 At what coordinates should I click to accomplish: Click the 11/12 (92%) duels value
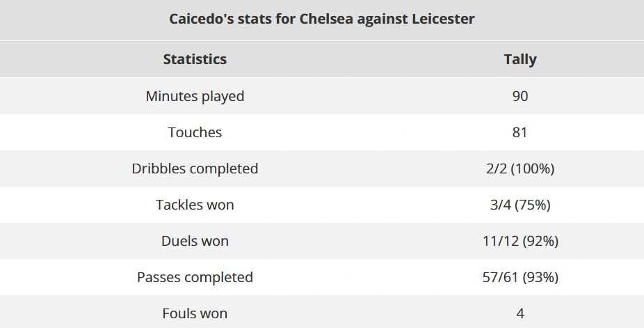tap(520, 241)
